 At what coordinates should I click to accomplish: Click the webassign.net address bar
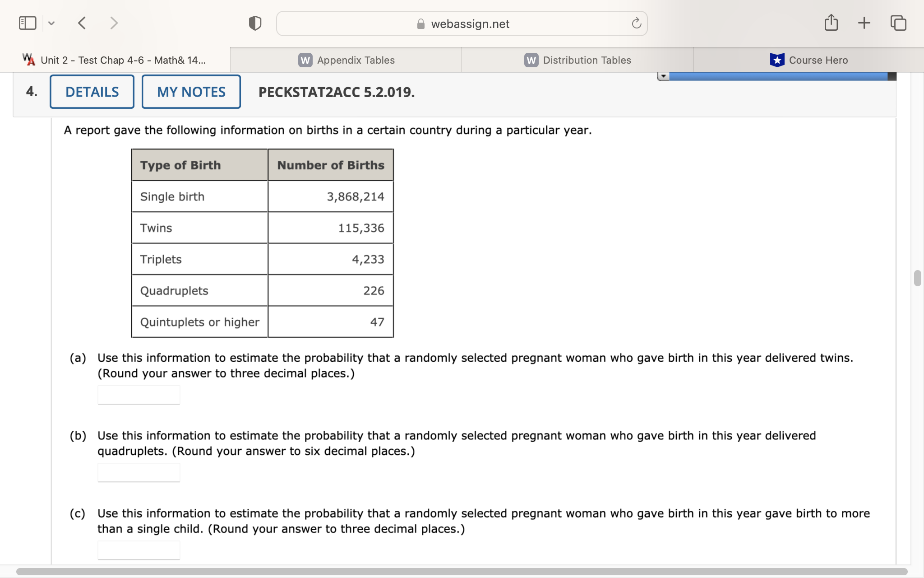(x=469, y=24)
